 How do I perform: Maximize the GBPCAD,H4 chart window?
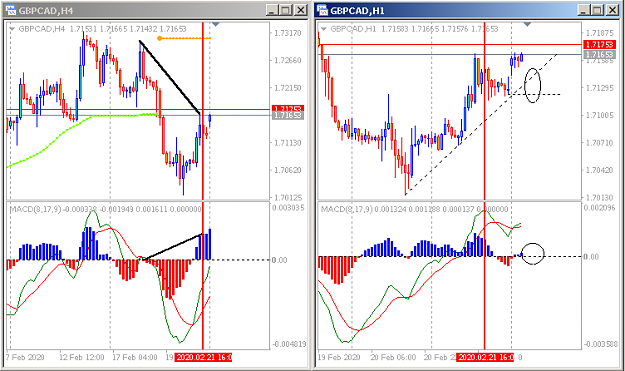[286, 10]
